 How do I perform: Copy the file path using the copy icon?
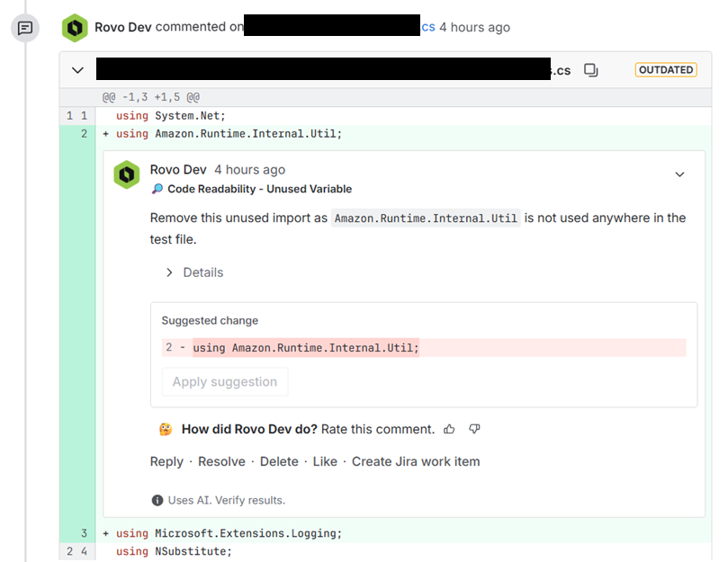tap(591, 69)
